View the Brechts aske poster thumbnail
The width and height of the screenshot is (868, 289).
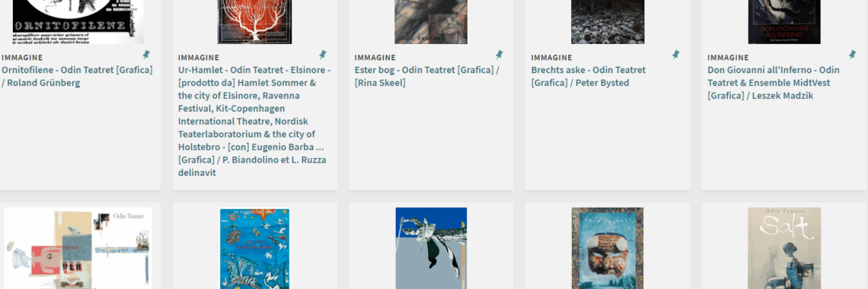(x=608, y=21)
